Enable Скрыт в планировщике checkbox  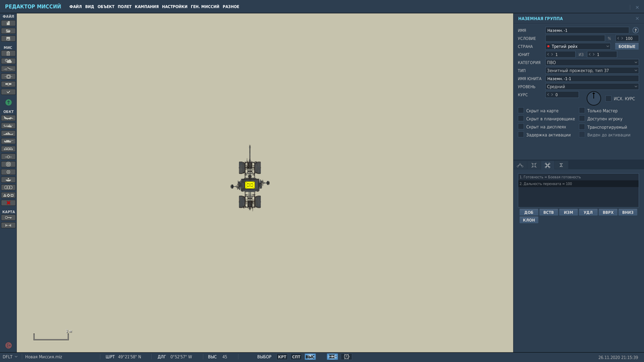click(x=521, y=119)
